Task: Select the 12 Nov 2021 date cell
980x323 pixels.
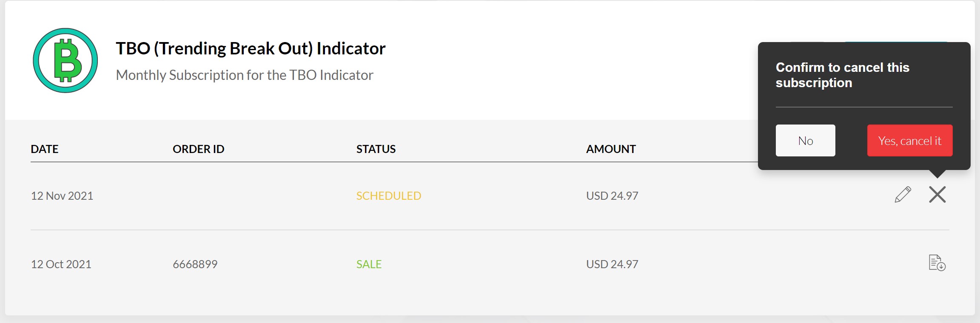Action: point(62,196)
